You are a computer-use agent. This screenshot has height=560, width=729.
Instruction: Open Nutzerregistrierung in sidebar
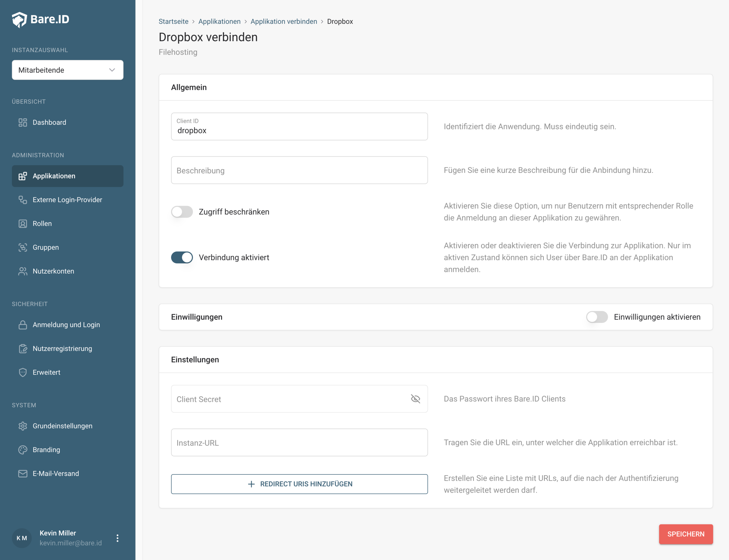[x=68, y=349]
